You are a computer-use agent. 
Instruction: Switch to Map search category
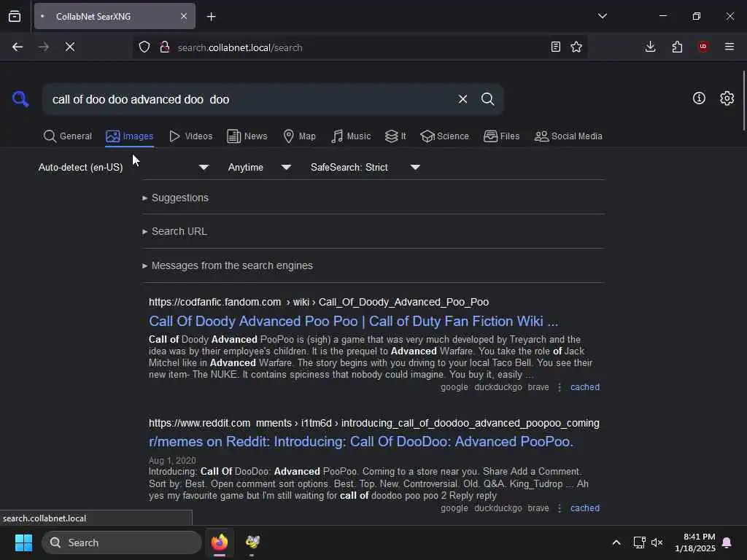tap(300, 136)
